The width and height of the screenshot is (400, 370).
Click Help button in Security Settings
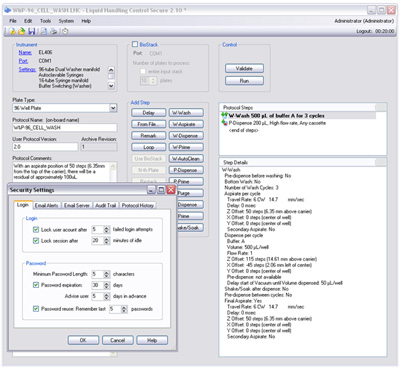[x=152, y=340]
